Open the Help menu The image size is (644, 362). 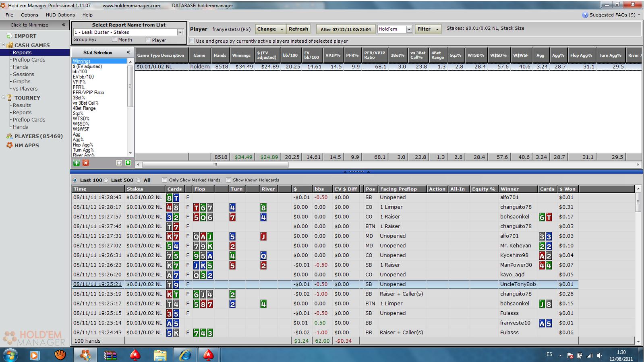(87, 15)
